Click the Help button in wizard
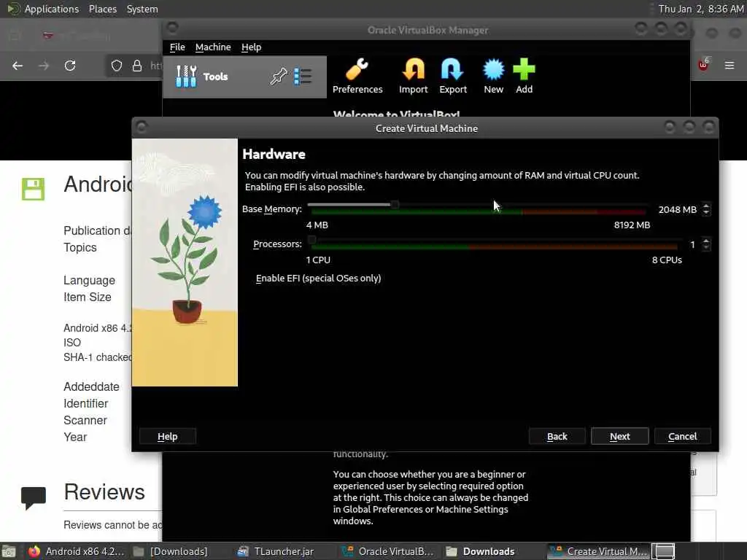 pos(167,436)
